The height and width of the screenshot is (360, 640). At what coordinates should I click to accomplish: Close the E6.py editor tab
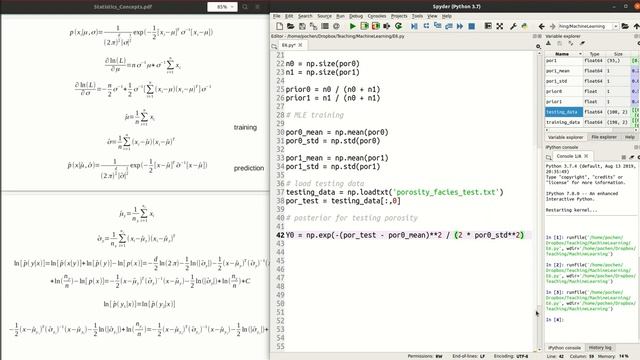(300, 45)
